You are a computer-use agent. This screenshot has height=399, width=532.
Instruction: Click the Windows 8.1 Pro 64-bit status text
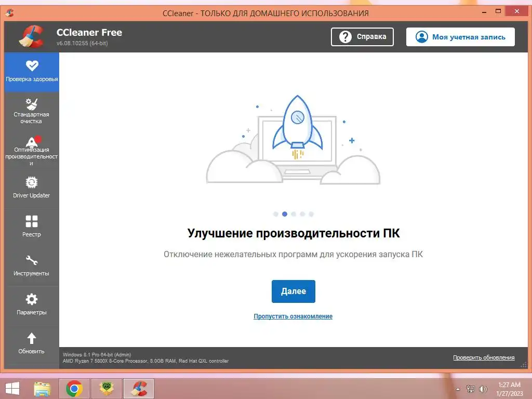point(97,354)
